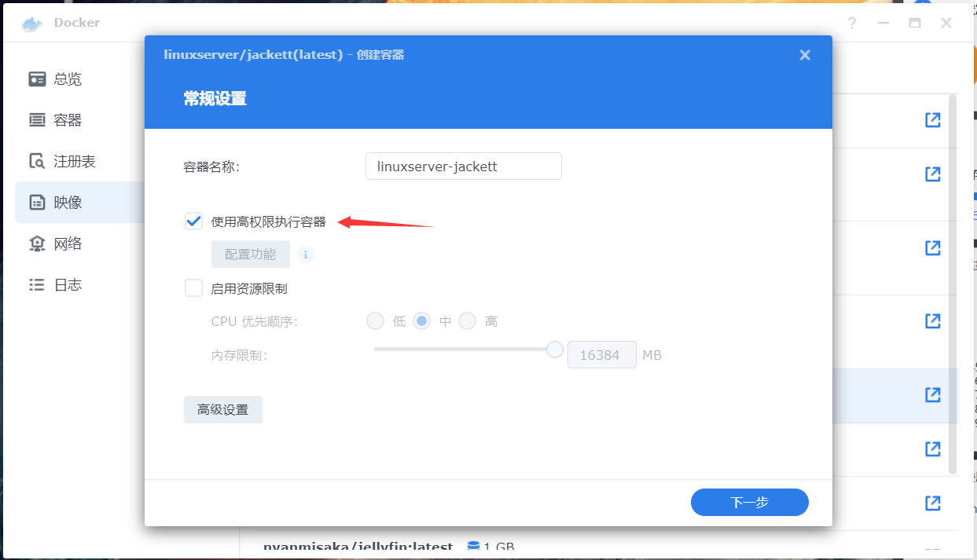Click the bottommost external link icon
The height and width of the screenshot is (560, 977).
pos(932,503)
